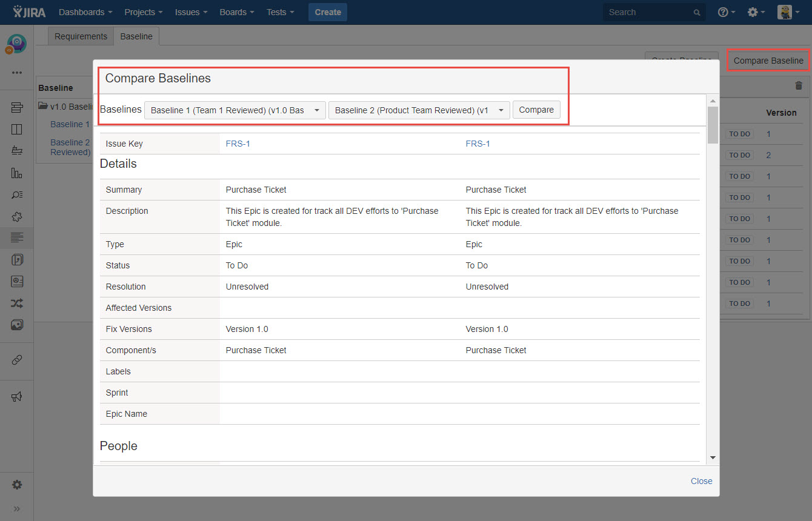Screen dimensions: 812x521
Task: Click the Issue Key row label
Action: [x=124, y=144]
